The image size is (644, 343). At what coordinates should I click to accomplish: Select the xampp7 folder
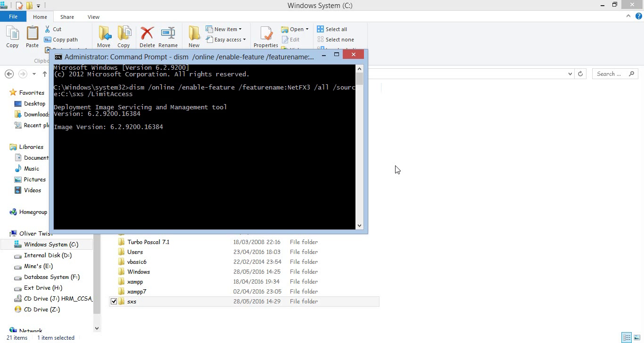[x=137, y=292]
